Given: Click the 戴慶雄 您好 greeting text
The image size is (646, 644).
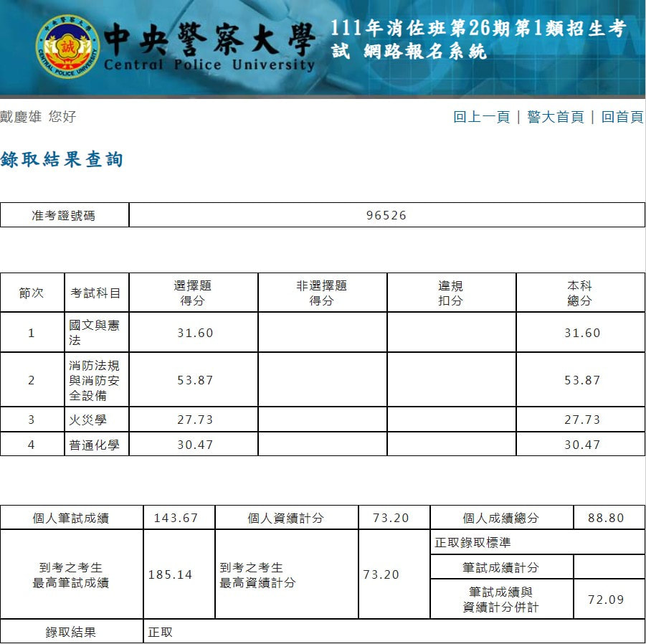Looking at the screenshot, I should 38,117.
